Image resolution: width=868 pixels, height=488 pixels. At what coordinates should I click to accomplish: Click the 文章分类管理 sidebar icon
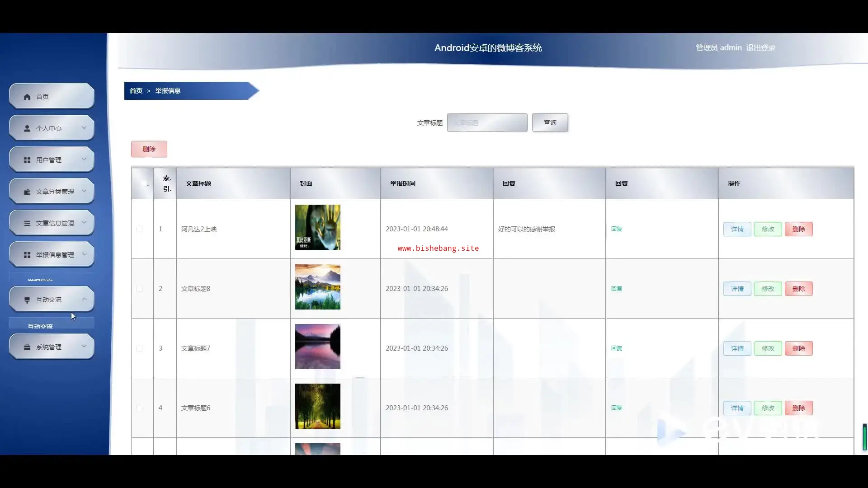pos(27,192)
